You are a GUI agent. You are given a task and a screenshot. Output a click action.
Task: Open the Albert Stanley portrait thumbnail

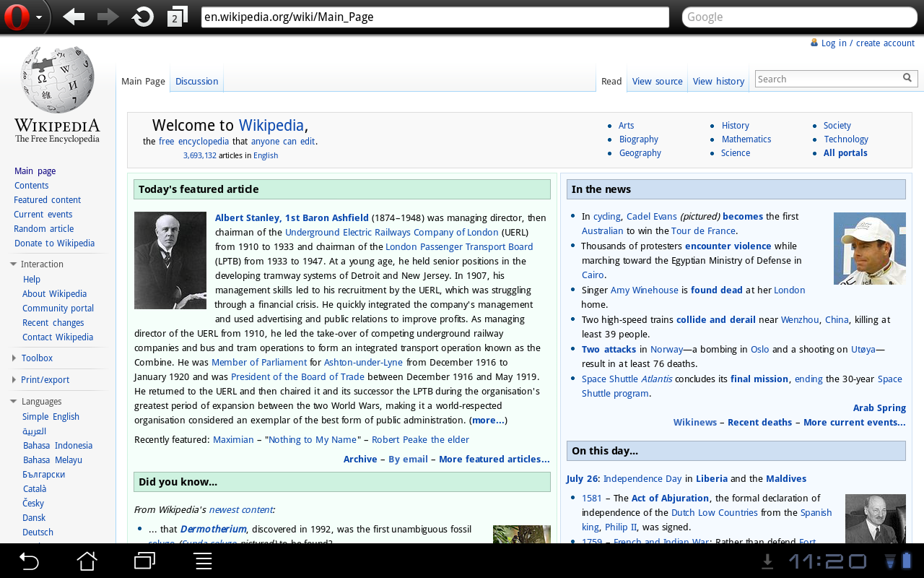tap(170, 260)
